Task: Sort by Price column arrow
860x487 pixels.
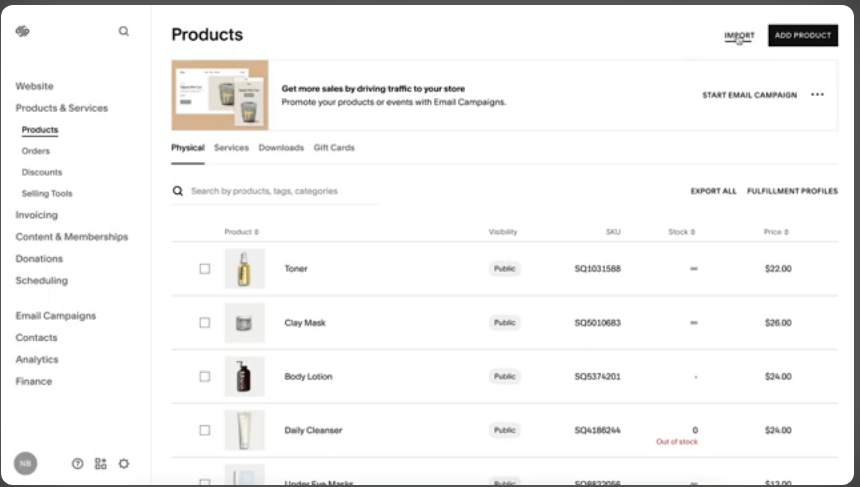Action: [786, 232]
